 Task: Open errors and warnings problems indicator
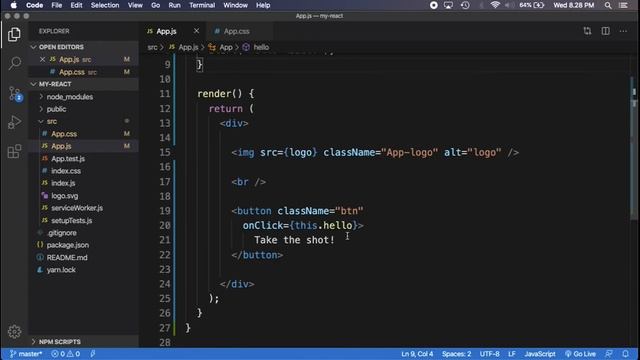(65, 354)
